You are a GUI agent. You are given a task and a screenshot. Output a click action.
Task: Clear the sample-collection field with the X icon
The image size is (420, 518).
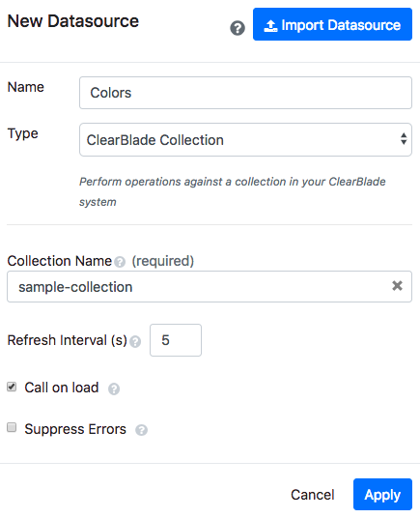coord(397,286)
